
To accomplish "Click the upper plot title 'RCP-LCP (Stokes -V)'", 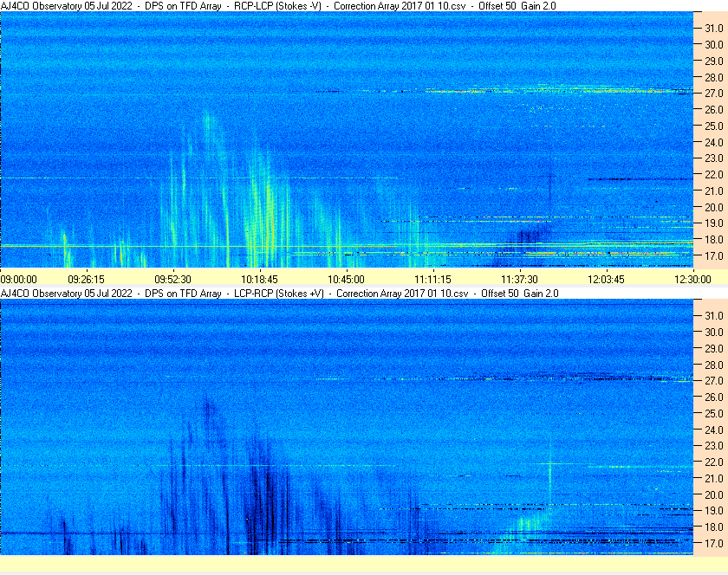I will (x=277, y=6).
